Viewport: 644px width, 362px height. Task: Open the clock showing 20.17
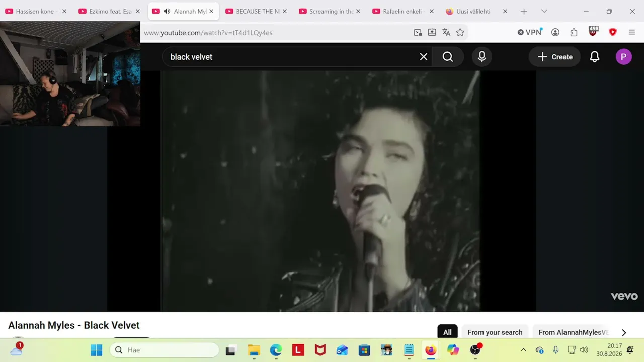[x=609, y=350]
